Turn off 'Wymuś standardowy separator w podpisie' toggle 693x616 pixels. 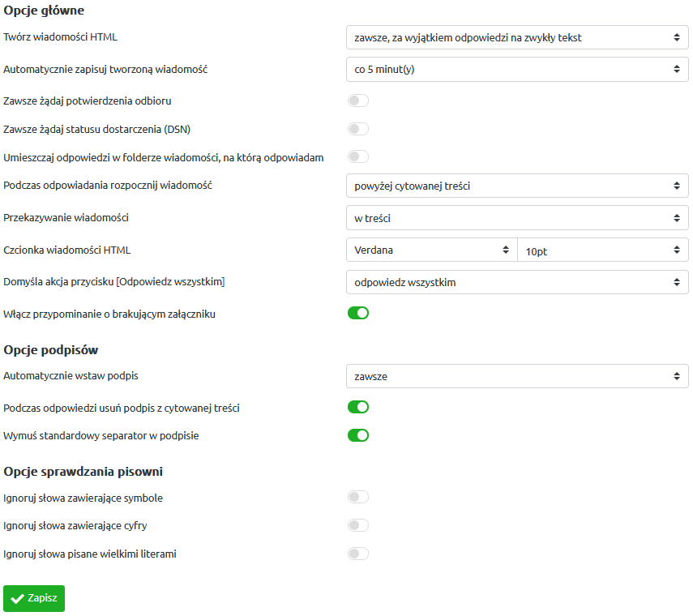[358, 436]
